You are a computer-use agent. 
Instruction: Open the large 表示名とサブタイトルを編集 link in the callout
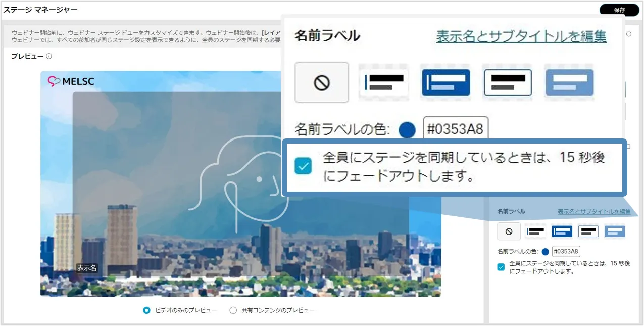tap(521, 36)
